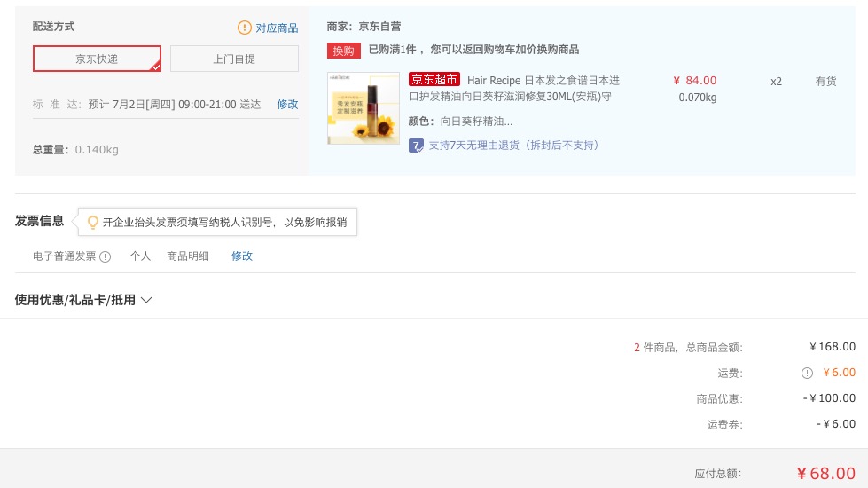
Task: Click 颜色: 向日葵籽精油 attribute text
Action: [460, 122]
